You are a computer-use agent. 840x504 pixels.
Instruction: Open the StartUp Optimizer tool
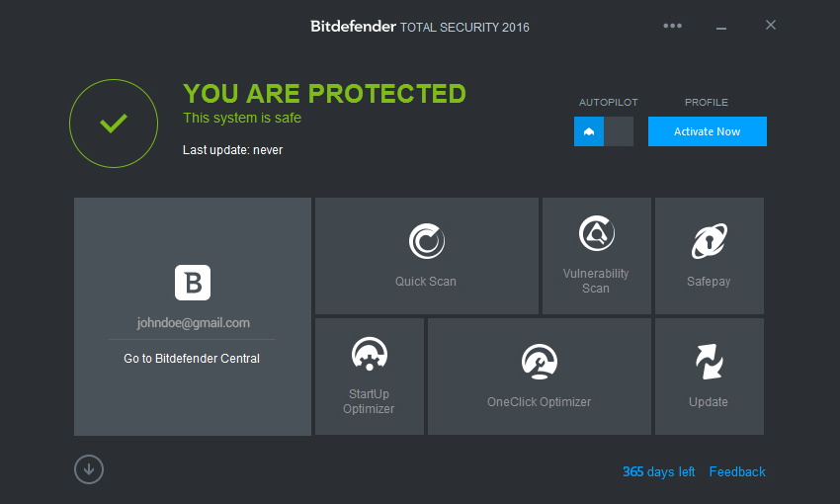[370, 377]
